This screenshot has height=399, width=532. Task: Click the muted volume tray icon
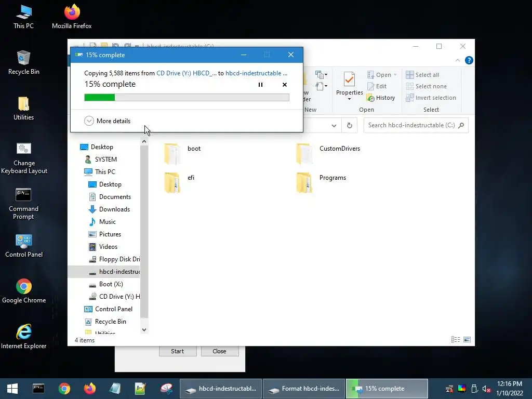click(x=486, y=389)
